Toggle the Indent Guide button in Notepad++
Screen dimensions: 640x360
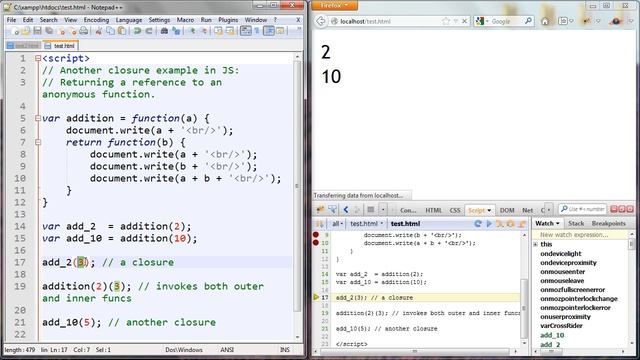pyautogui.click(x=269, y=31)
